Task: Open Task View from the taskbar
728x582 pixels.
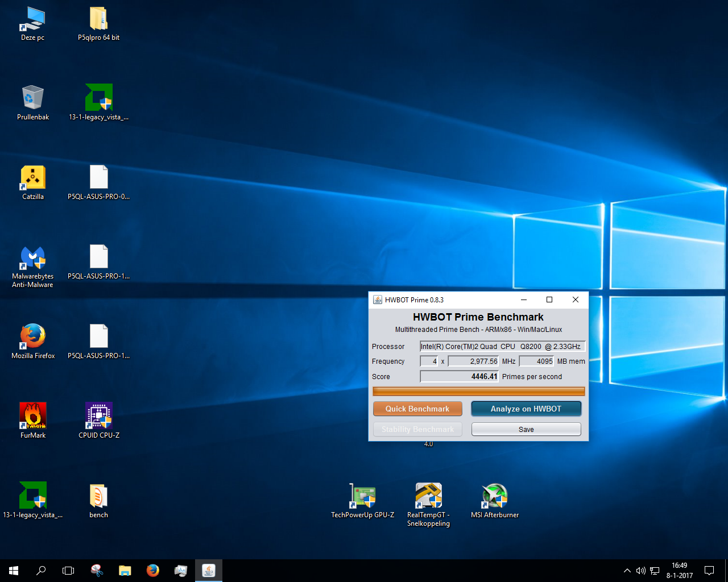Action: tap(68, 571)
